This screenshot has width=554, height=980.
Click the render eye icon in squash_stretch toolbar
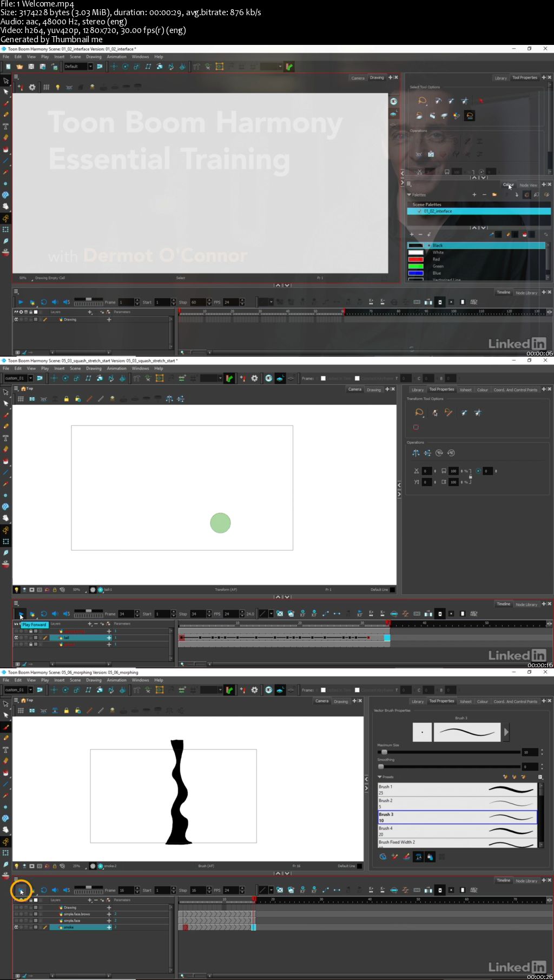268,378
